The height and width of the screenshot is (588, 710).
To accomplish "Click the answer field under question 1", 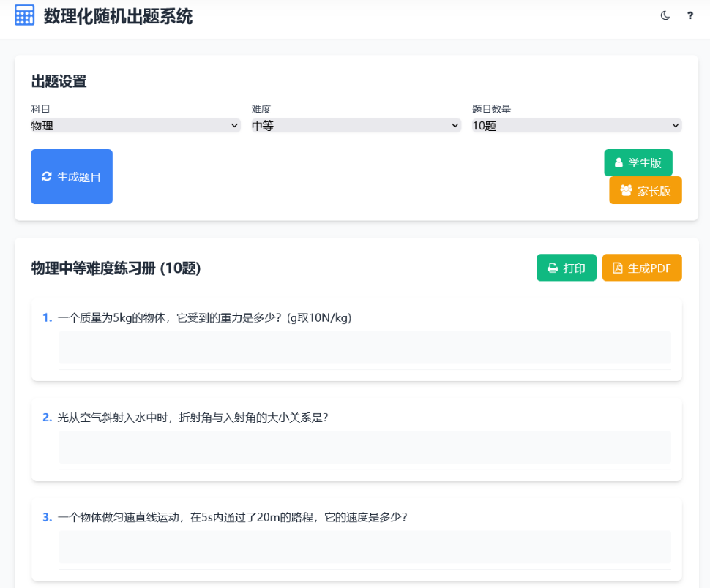I will pos(365,347).
